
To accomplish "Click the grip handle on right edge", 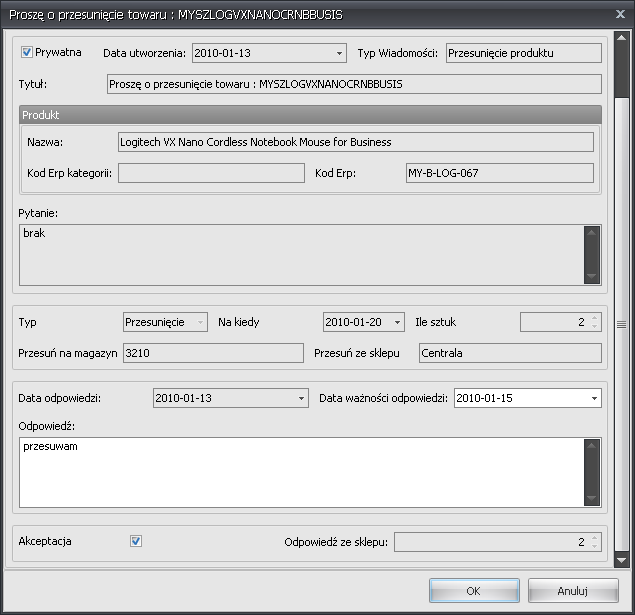I will click(621, 324).
